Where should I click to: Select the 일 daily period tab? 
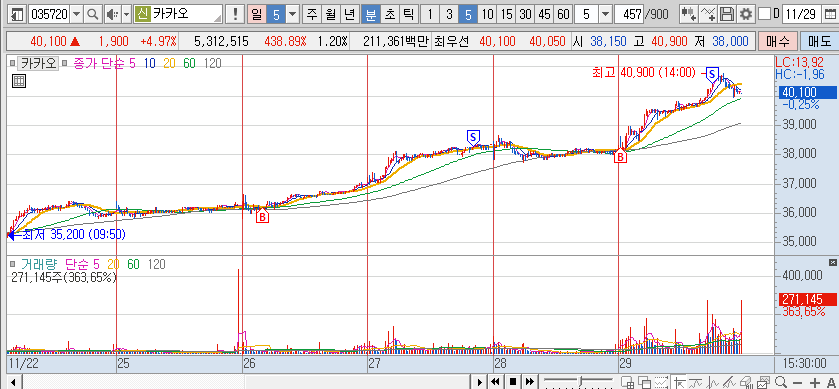point(257,14)
